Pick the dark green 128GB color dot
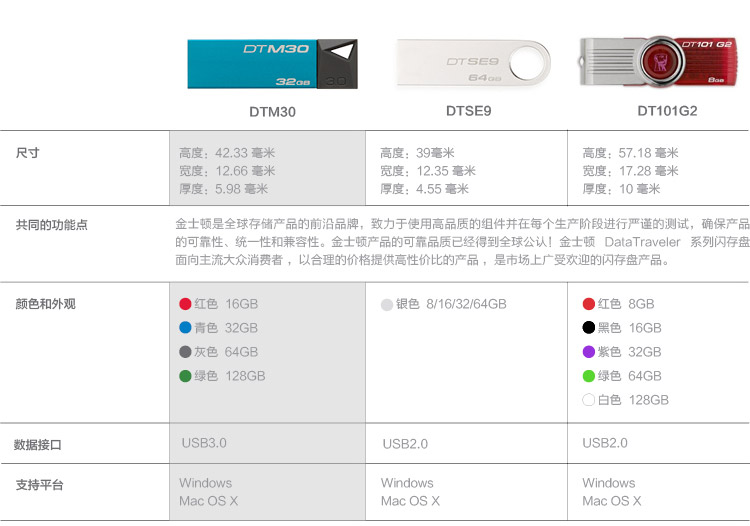 pyautogui.click(x=185, y=377)
